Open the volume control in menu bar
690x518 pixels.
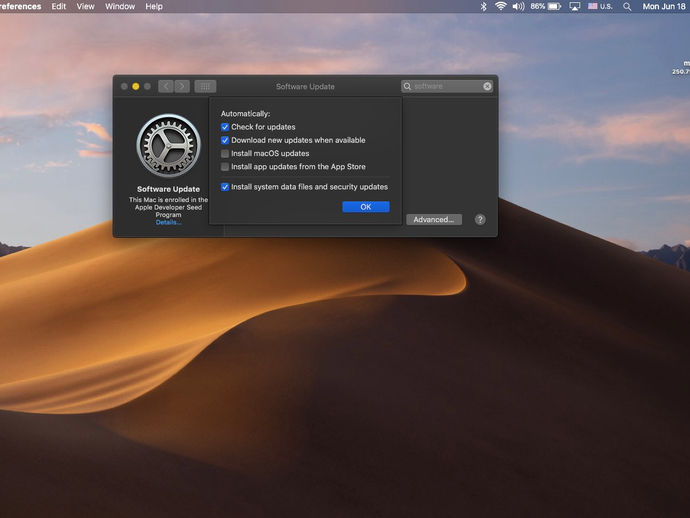[x=518, y=7]
